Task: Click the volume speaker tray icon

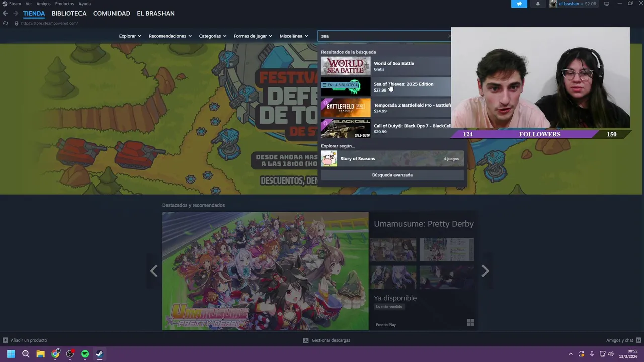Action: (611, 354)
